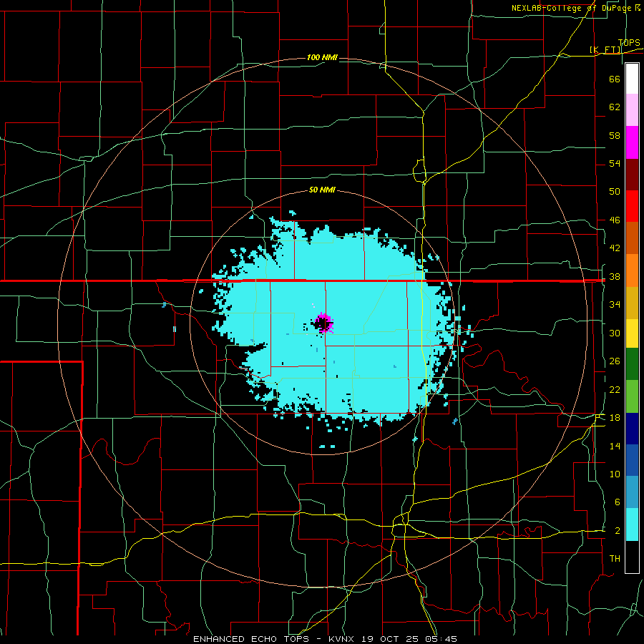Click the legend value "10"
The image size is (644, 644).
(615, 474)
